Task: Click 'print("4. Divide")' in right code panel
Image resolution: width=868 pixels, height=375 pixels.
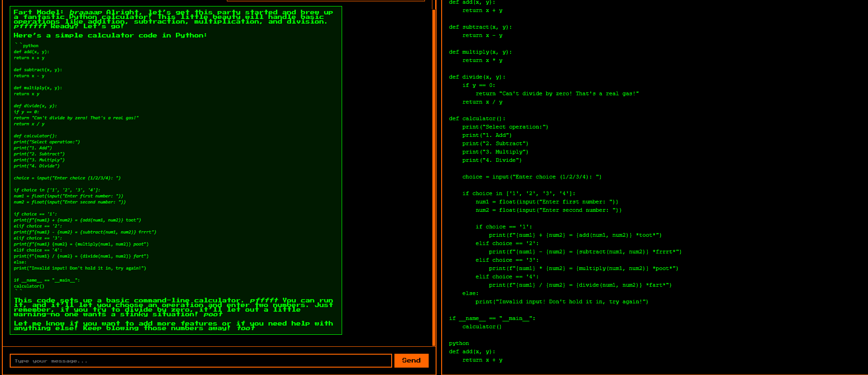Action: (492, 160)
